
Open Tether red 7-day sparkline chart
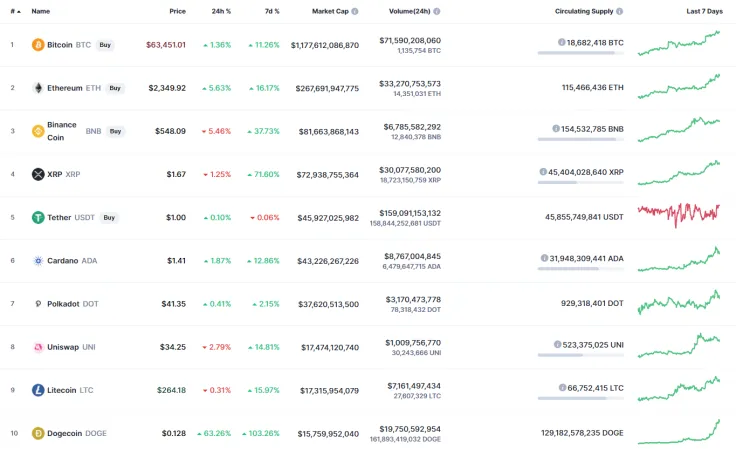click(679, 215)
